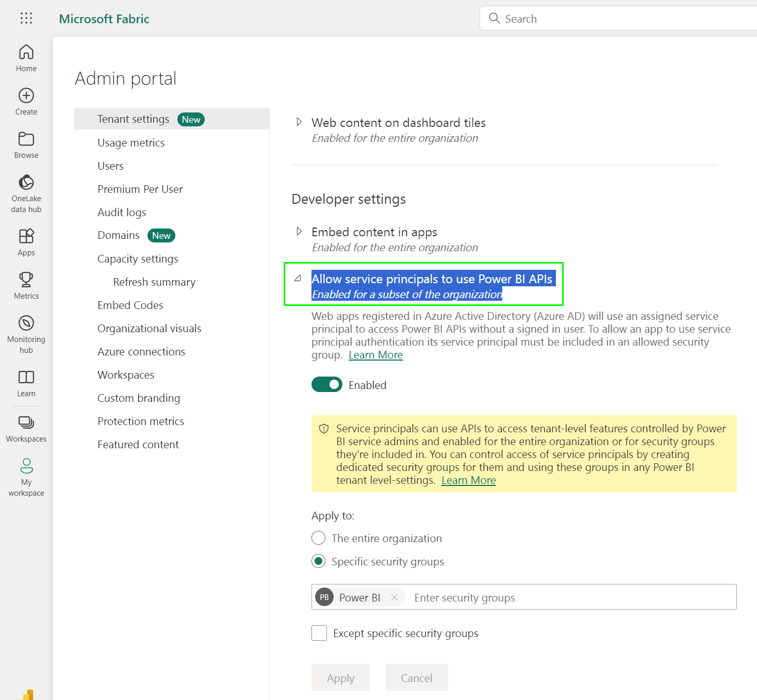This screenshot has height=700, width=757.
Task: Select the Apps icon
Action: click(x=26, y=238)
